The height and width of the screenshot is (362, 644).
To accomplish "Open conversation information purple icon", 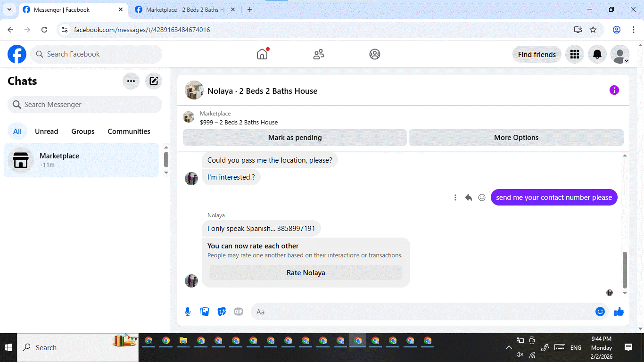I will [614, 90].
